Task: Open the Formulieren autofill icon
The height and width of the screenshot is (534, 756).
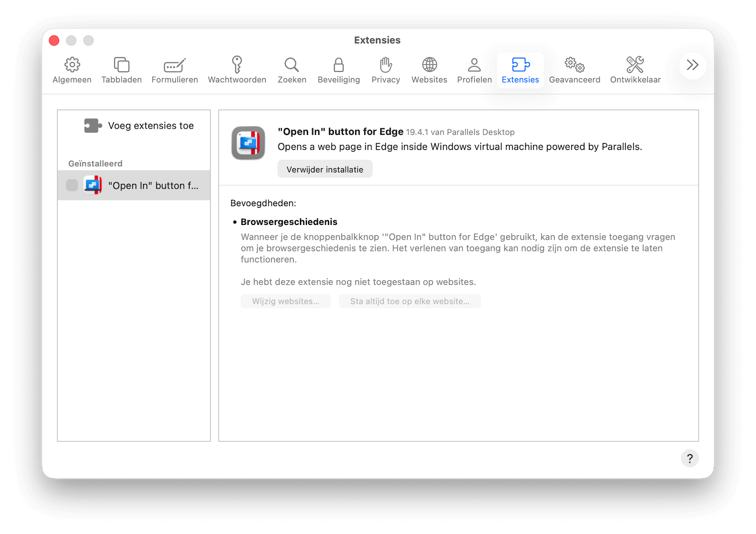Action: coord(175,65)
